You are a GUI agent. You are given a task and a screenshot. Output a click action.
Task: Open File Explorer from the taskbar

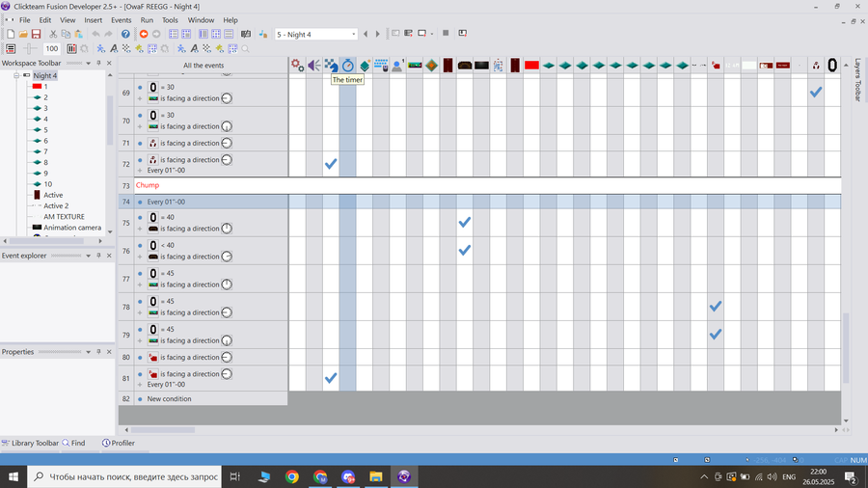pyautogui.click(x=376, y=476)
